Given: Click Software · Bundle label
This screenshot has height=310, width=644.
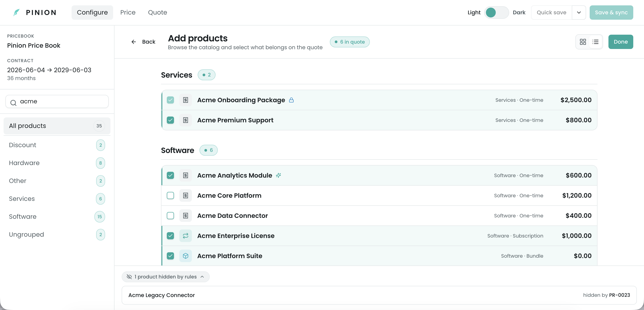Looking at the screenshot, I should pos(522,256).
